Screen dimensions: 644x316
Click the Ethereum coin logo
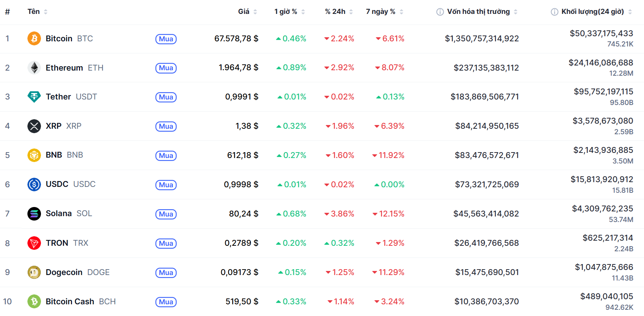34,68
